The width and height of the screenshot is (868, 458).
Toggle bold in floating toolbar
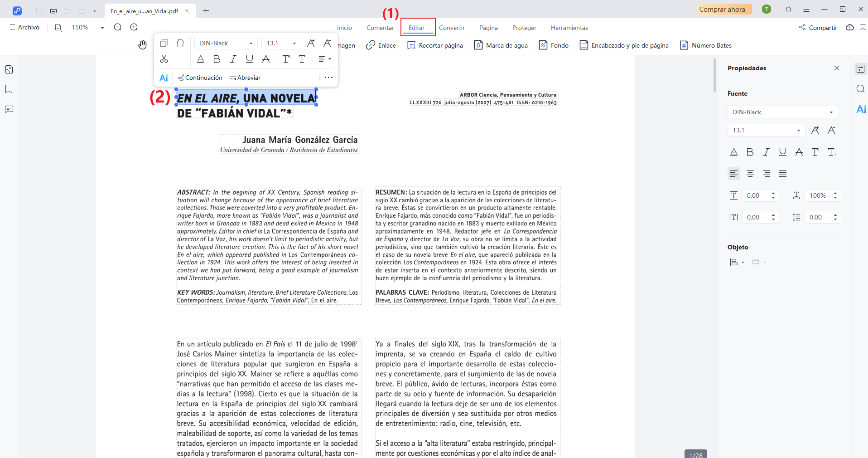(217, 59)
